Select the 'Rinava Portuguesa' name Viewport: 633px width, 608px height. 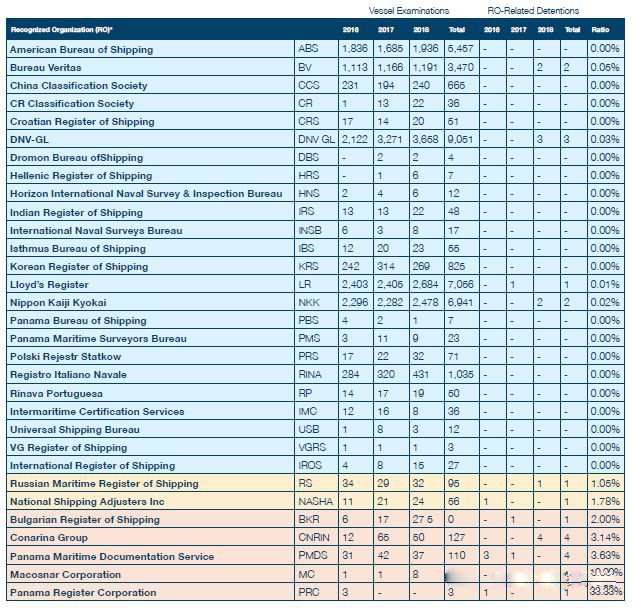pos(56,393)
